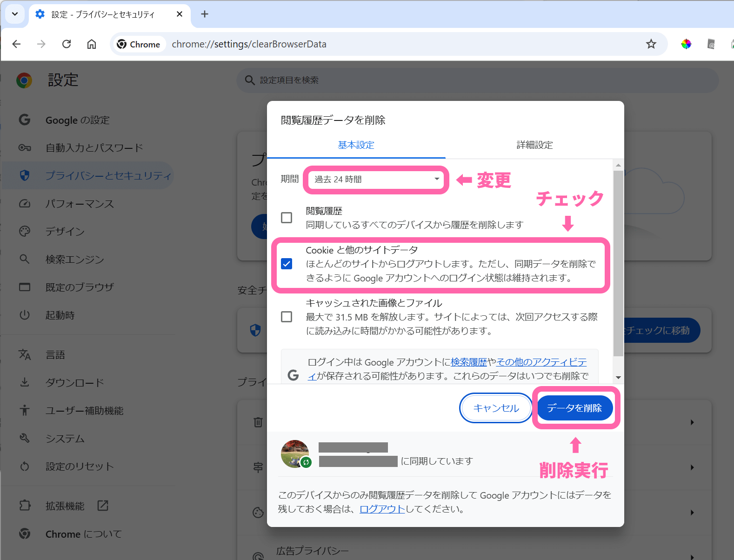Open the tab search chevron button
Screen dimensions: 734x560
click(x=15, y=14)
